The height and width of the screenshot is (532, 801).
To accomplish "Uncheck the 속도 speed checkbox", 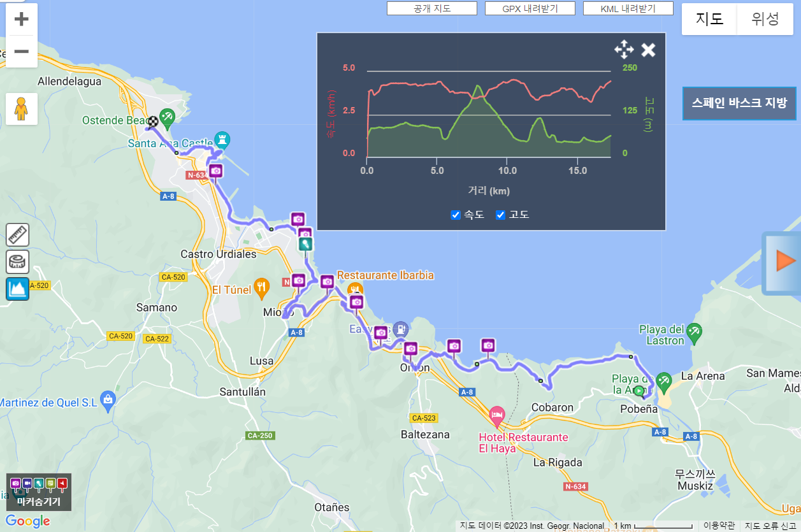I will (x=455, y=215).
